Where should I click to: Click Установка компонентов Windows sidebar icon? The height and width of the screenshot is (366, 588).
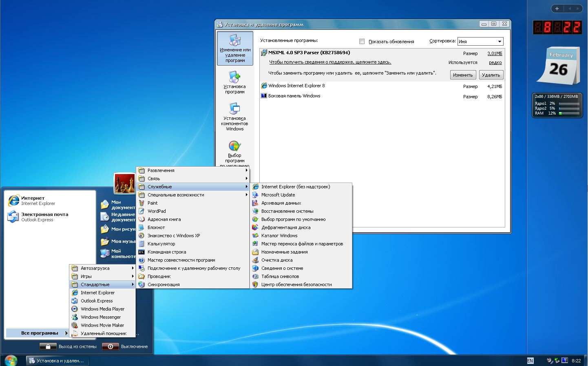[x=235, y=108]
